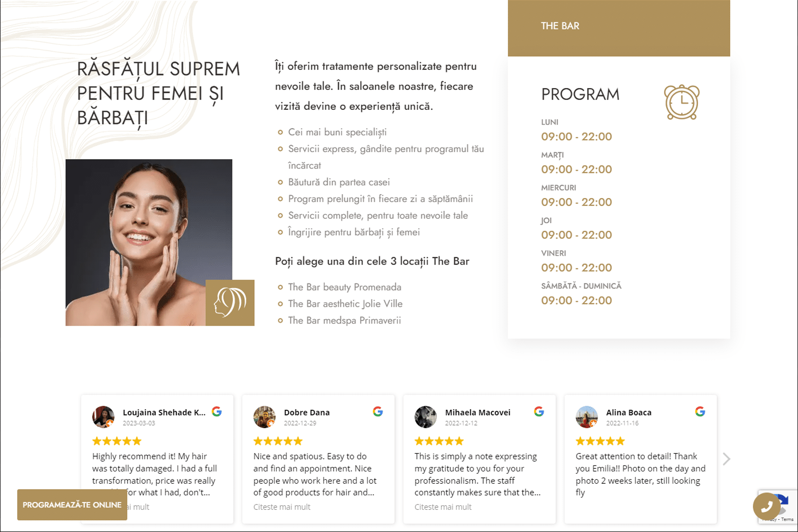Click Google logo on Loujaina Shehade's review
The image size is (798, 532).
click(x=217, y=411)
